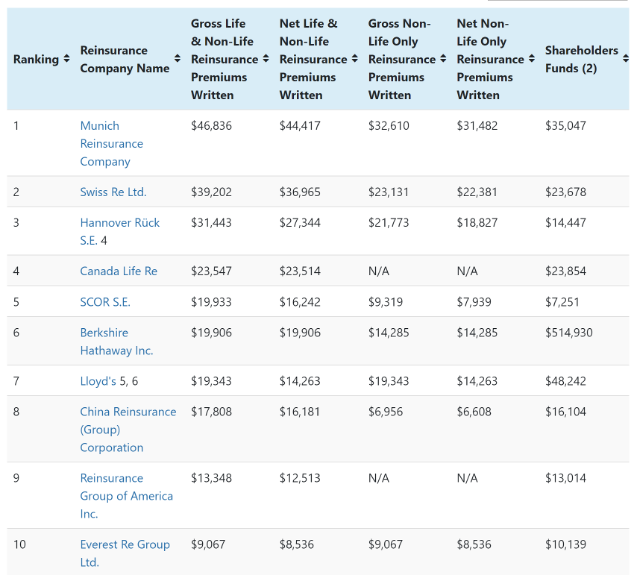This screenshot has height=576, width=634.
Task: Open Munich Reinsurance Company link
Action: tap(112, 143)
